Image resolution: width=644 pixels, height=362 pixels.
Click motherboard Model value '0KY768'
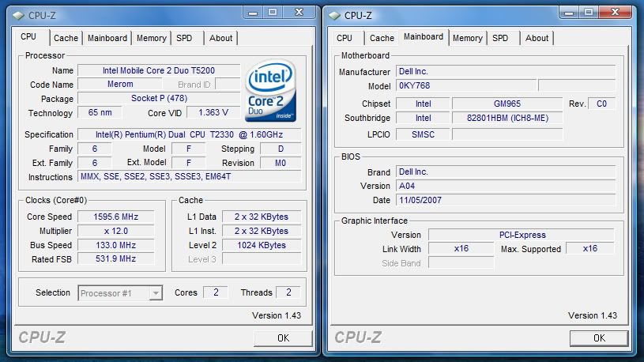coord(466,85)
